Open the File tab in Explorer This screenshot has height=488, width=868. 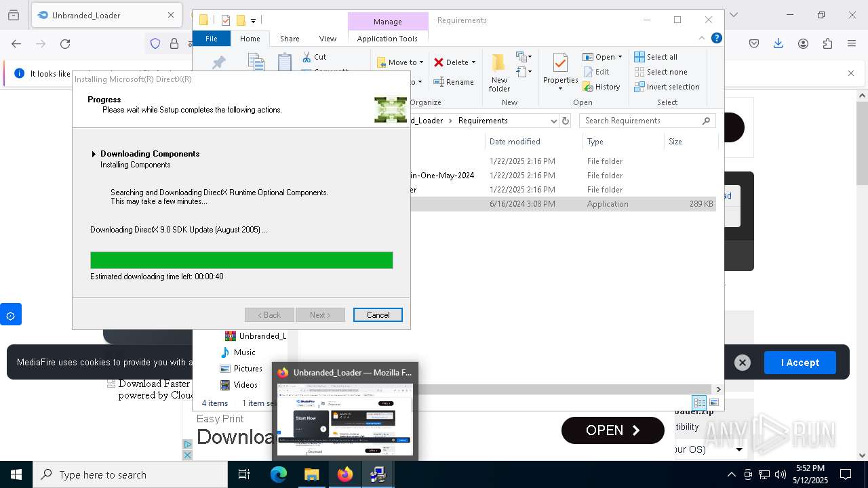click(x=212, y=39)
